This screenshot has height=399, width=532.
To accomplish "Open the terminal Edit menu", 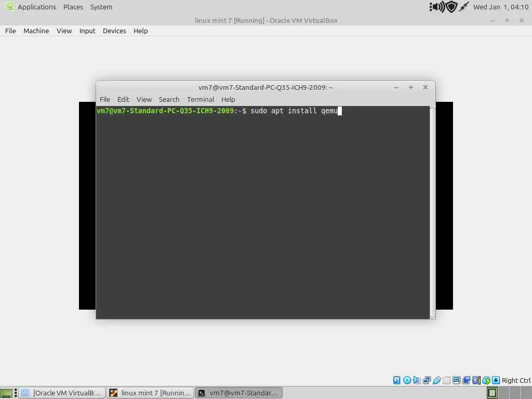I will [123, 99].
